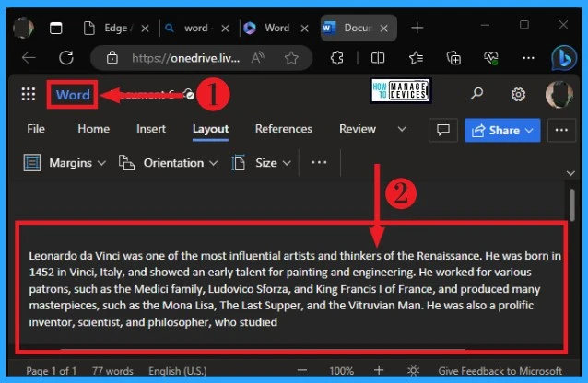
Task: Expand the ribbon display options chevron
Action: (570, 173)
